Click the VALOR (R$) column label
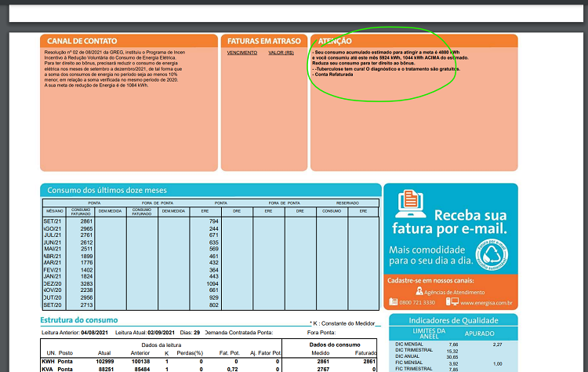Screen dimensions: 588x372 point(281,53)
